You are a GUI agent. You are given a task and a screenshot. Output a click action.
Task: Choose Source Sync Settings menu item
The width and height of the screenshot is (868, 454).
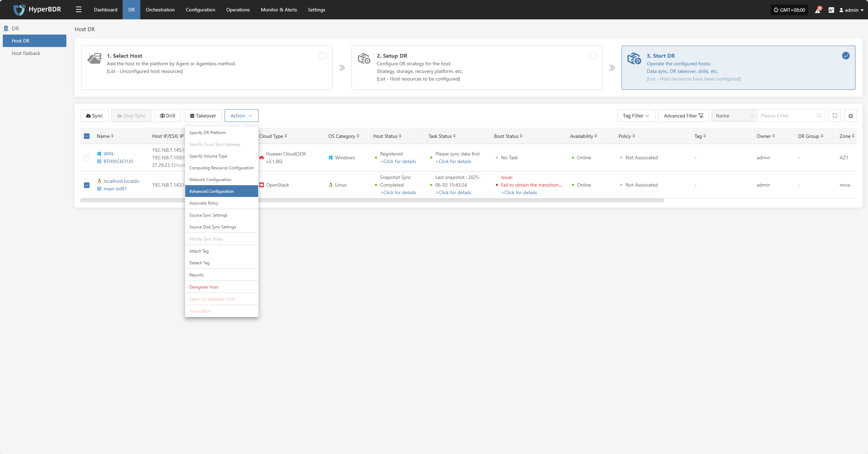(221, 215)
